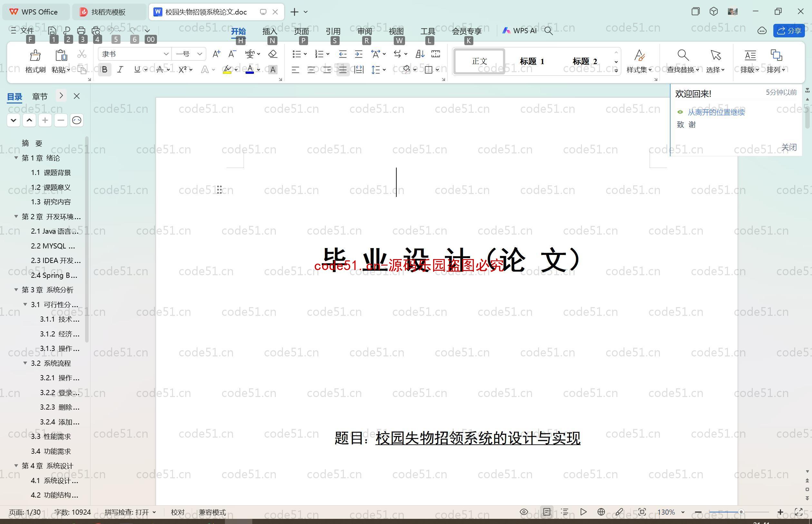This screenshot has width=812, height=524.
Task: Toggle spell check (拼写检查: 打开)
Action: pyautogui.click(x=130, y=512)
